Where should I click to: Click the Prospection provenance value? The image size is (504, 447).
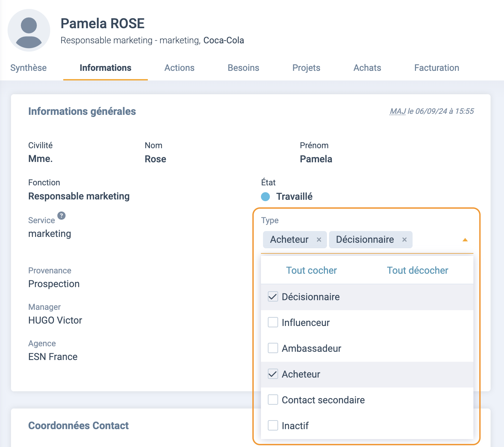(54, 284)
